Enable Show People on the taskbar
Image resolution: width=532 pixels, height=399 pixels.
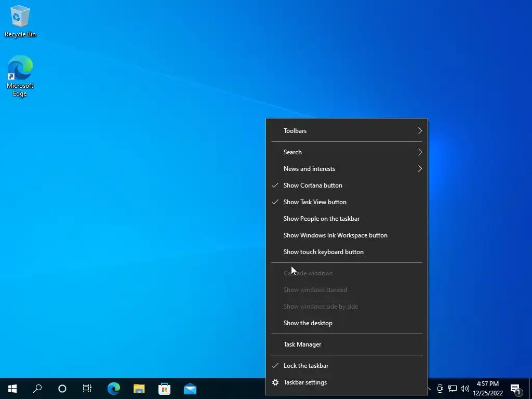coord(347,219)
